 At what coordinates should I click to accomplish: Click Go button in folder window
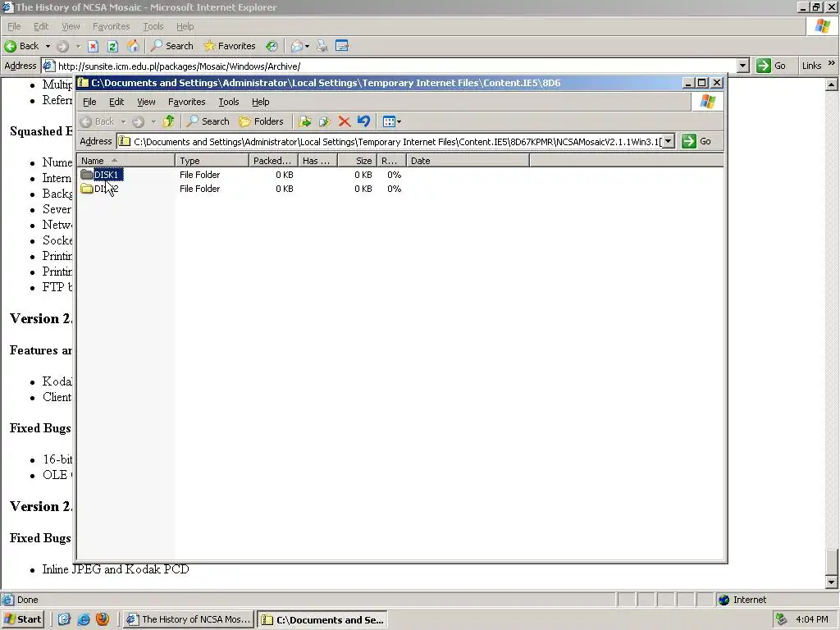697,141
